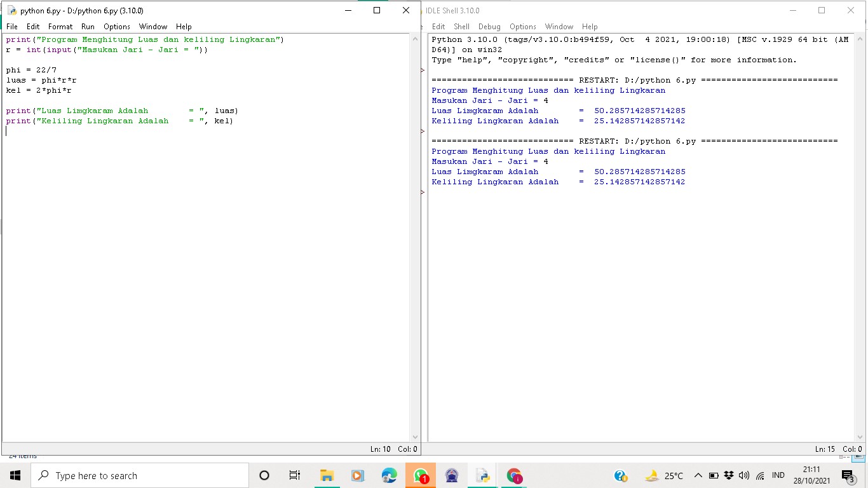Maximize the python 6.py editor window
This screenshot has width=868, height=488.
377,10
